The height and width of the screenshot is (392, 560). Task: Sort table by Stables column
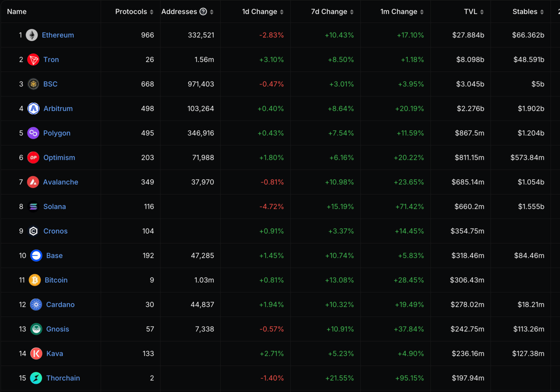click(528, 12)
